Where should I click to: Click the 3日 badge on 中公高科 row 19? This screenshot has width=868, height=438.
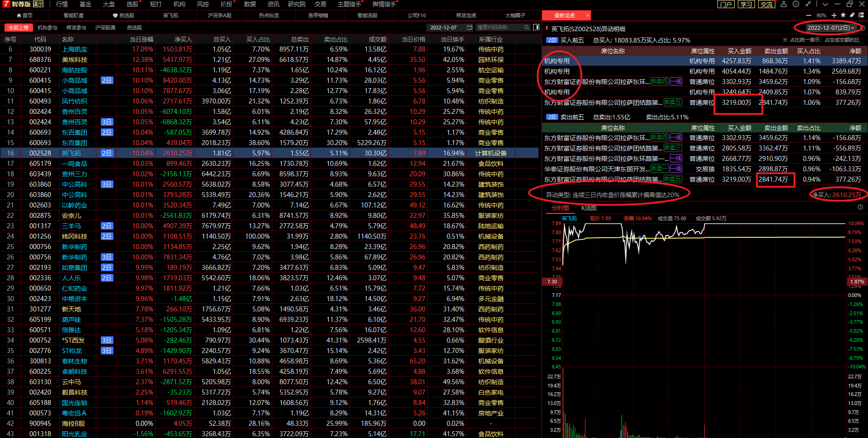click(107, 184)
